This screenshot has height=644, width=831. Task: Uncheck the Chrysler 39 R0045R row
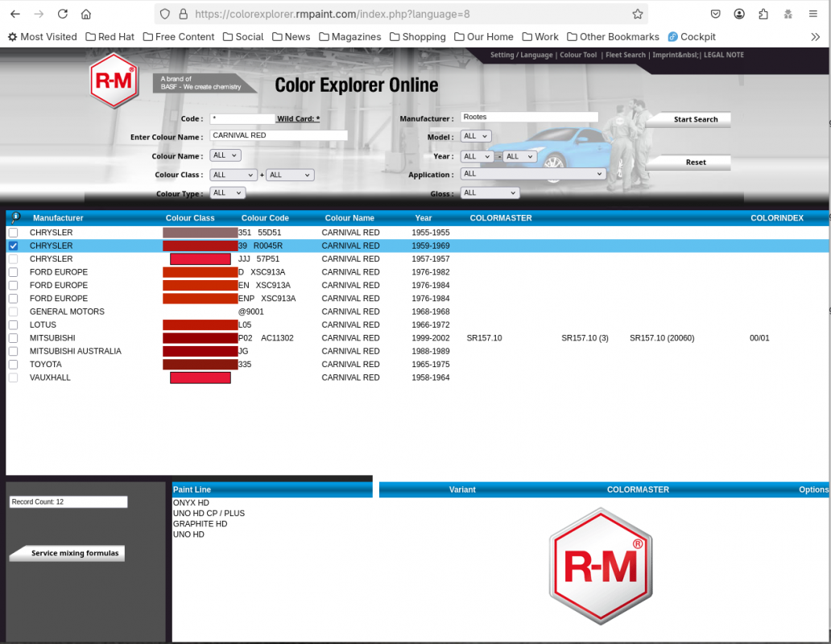pos(13,246)
